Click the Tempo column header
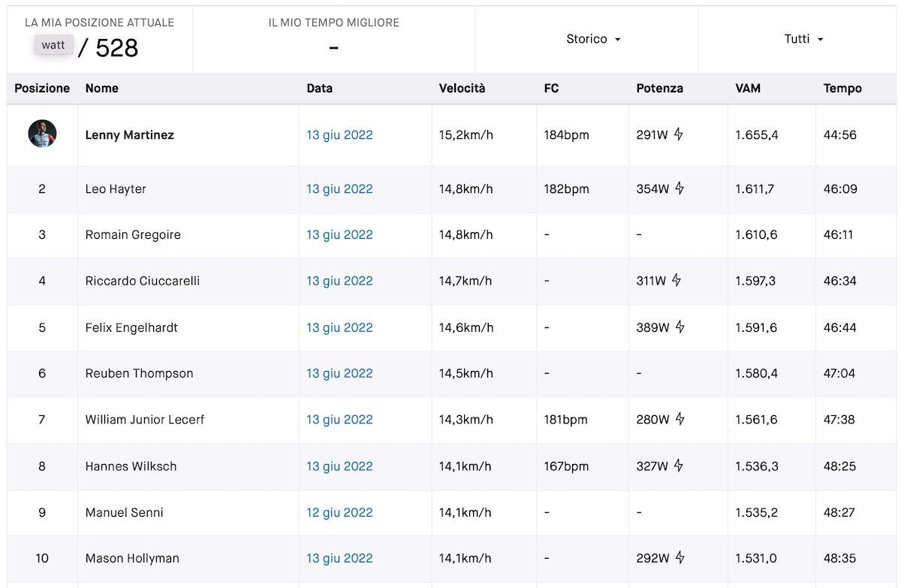901x588 pixels. click(842, 88)
